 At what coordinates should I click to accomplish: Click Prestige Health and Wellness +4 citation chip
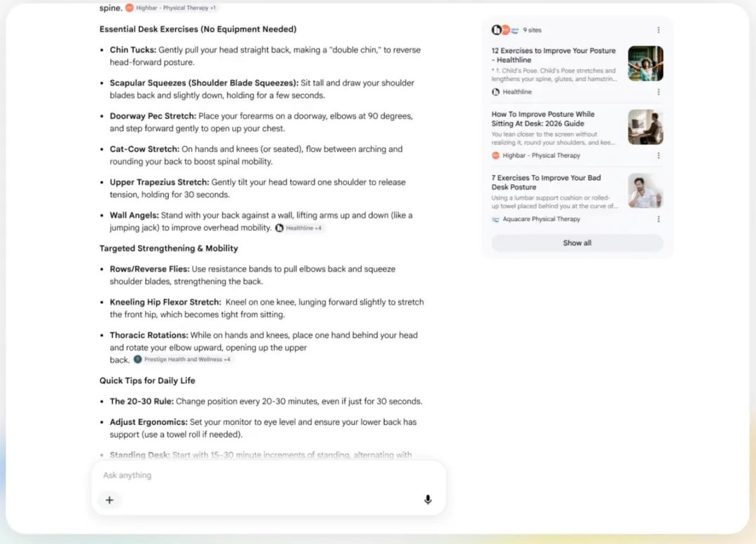183,359
